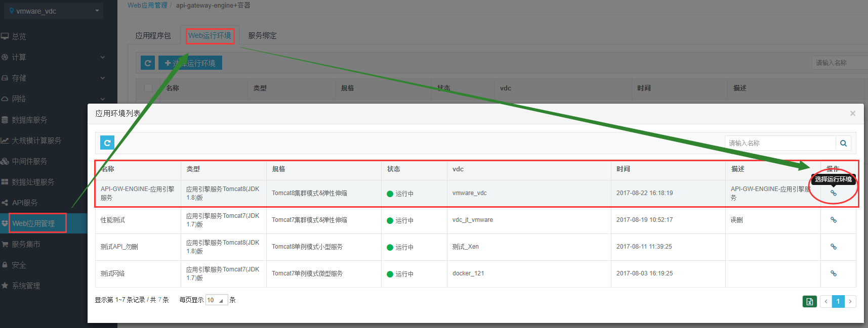
Task: Click the 数据处理服务 grid icon
Action: tap(5, 182)
